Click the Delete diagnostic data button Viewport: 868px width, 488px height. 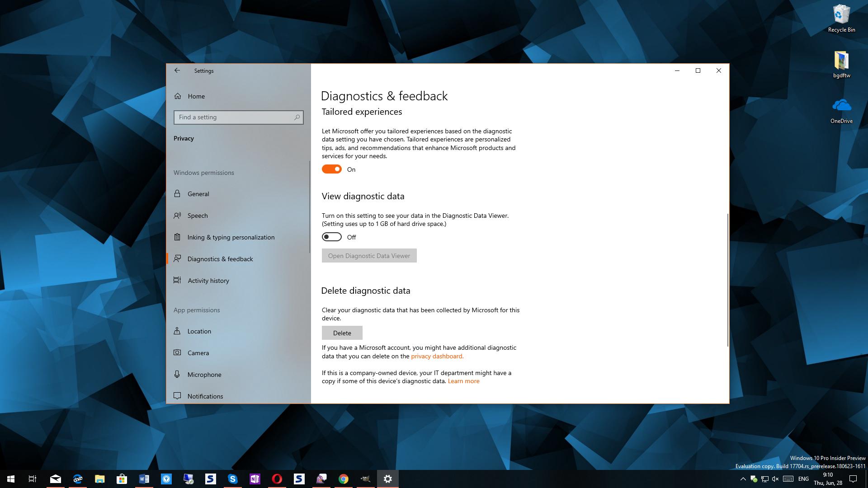[x=342, y=333]
